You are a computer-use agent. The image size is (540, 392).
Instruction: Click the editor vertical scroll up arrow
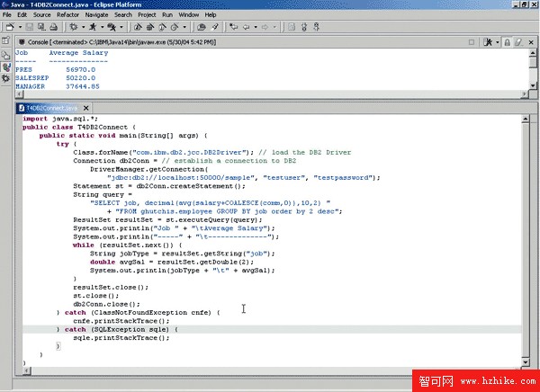coord(526,120)
